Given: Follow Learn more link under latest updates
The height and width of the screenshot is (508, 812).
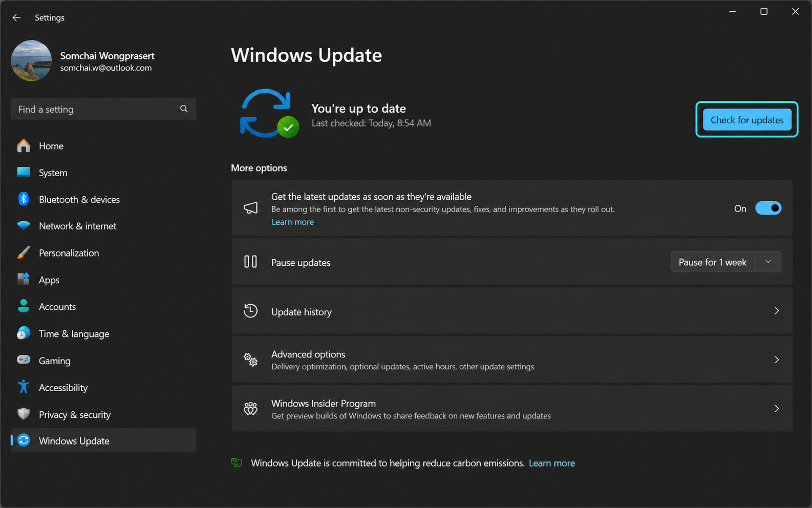Looking at the screenshot, I should tap(292, 222).
